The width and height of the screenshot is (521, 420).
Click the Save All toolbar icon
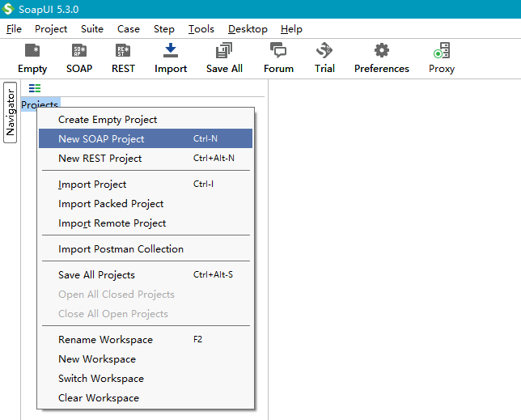(224, 50)
